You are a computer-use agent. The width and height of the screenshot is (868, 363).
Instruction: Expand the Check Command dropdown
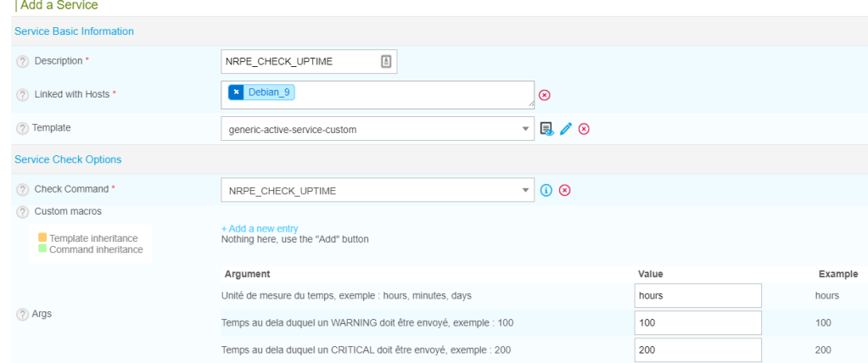pos(525,191)
